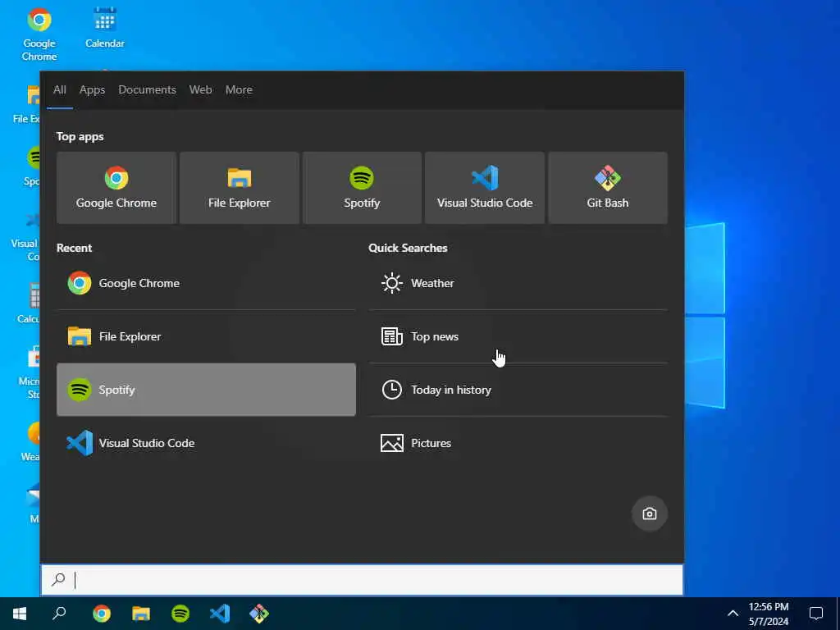840x630 pixels.
Task: Select the Google Chrome desktop shortcut
Action: coord(39,34)
